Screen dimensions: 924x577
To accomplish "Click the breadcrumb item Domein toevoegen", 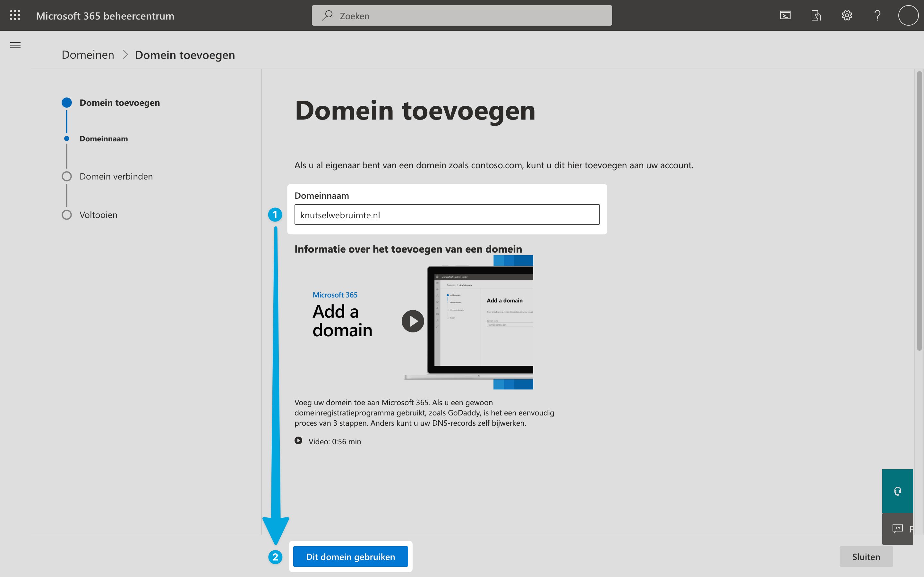I will [x=185, y=54].
